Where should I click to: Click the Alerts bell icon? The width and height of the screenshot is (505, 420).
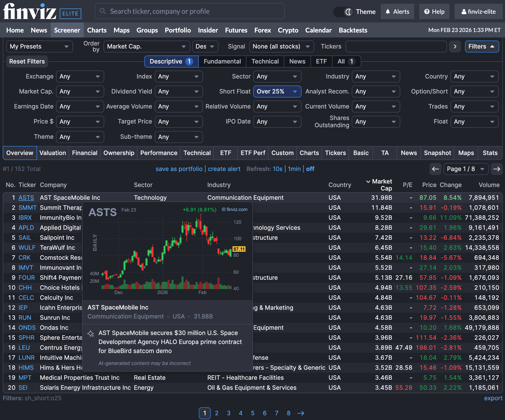pyautogui.click(x=388, y=12)
